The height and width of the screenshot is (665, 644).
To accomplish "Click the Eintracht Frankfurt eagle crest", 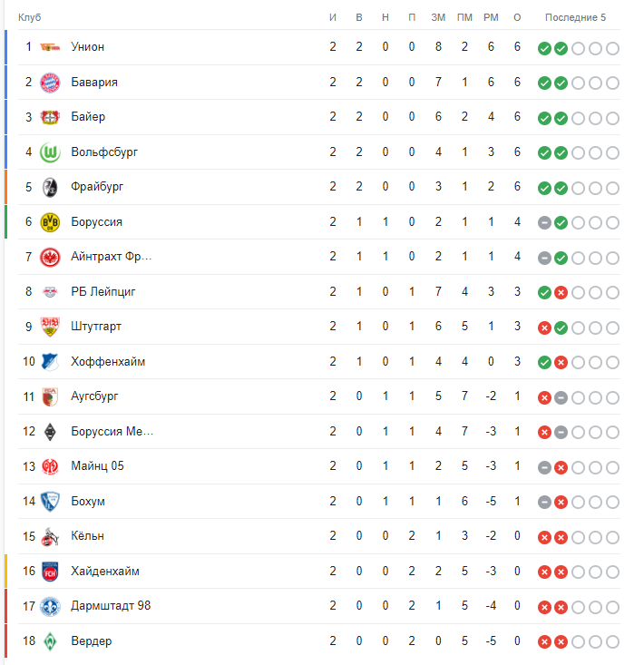I will [50, 257].
